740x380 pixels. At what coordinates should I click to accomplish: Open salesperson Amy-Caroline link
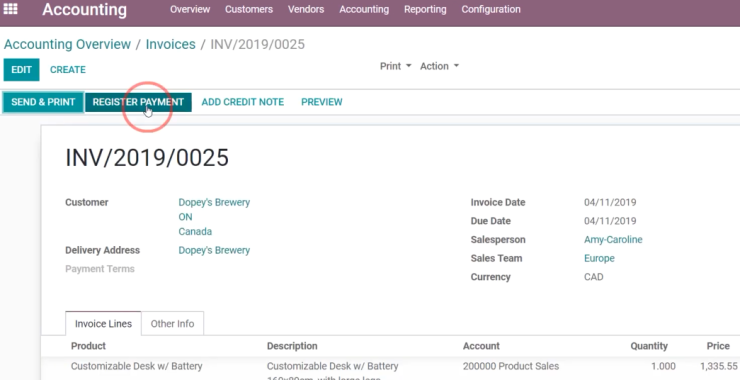click(x=613, y=240)
